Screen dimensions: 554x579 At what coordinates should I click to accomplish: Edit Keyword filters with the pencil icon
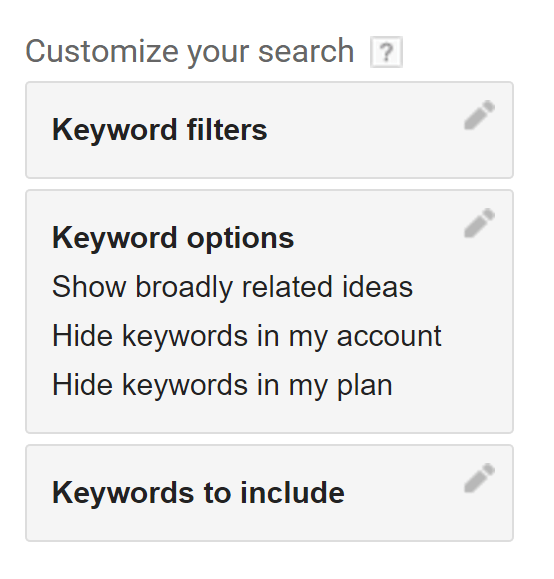(x=479, y=115)
